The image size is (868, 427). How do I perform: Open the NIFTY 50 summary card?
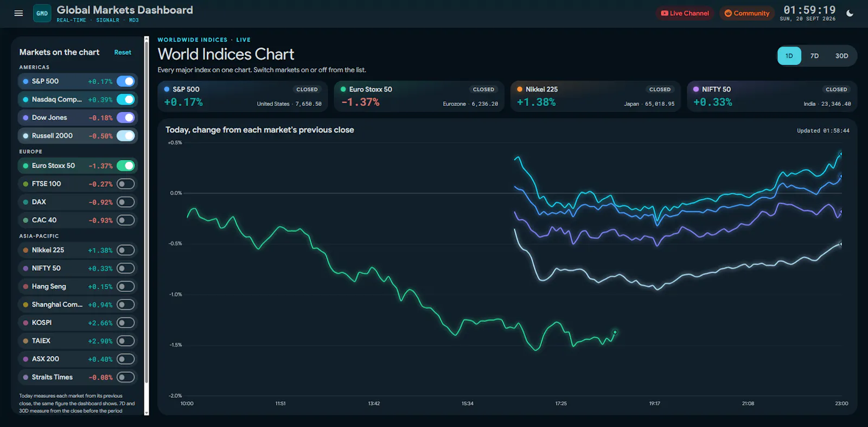(772, 97)
